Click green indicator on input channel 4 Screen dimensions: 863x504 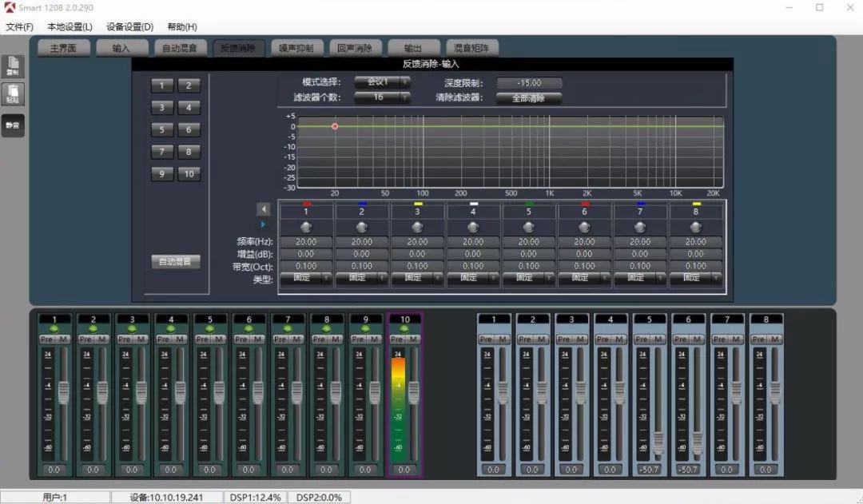171,329
